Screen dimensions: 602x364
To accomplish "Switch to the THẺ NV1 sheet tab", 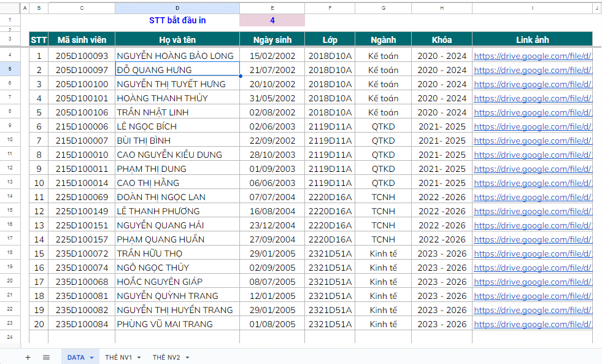I will [118, 357].
